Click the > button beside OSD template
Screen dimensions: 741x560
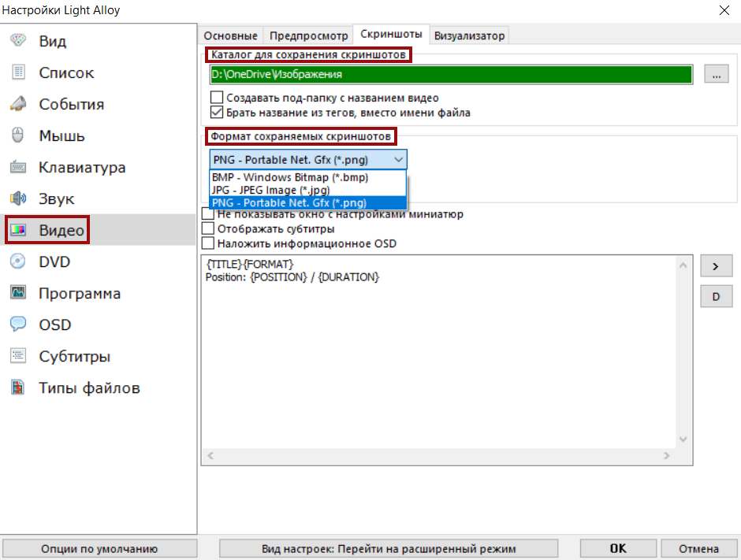(x=716, y=266)
